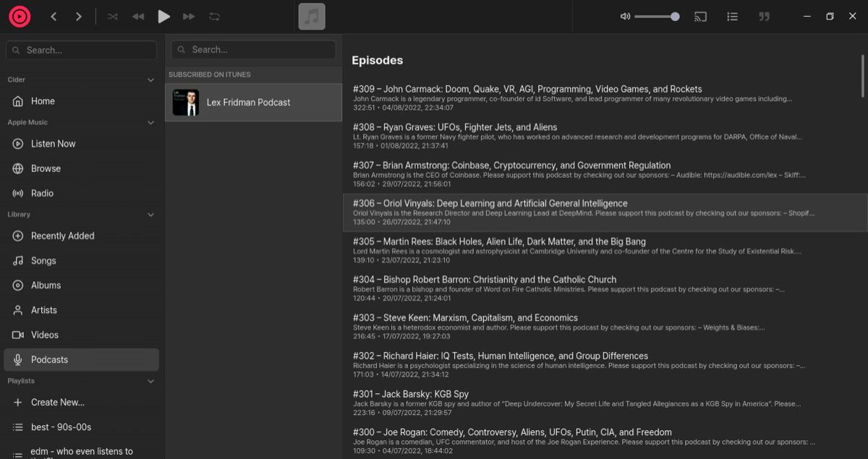The height and width of the screenshot is (459, 868).
Task: Open Recently Added in the library
Action: point(81,236)
